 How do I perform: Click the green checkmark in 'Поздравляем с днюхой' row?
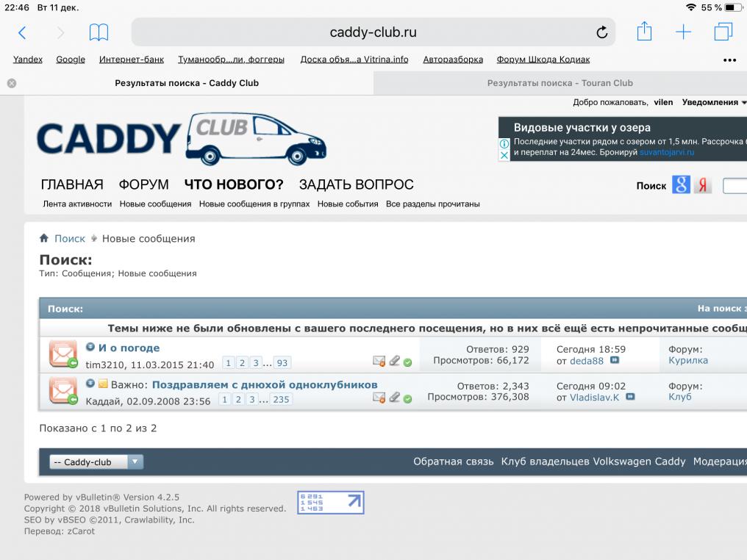pos(408,399)
